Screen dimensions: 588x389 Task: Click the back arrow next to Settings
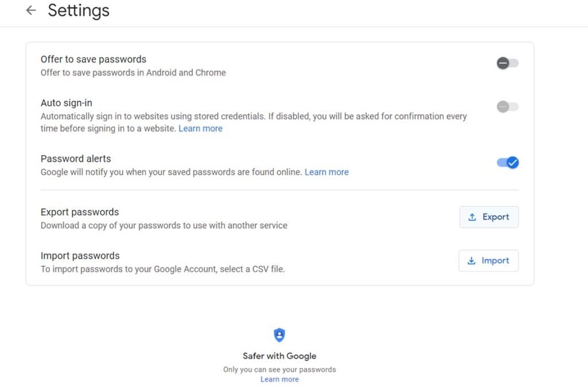pos(30,10)
